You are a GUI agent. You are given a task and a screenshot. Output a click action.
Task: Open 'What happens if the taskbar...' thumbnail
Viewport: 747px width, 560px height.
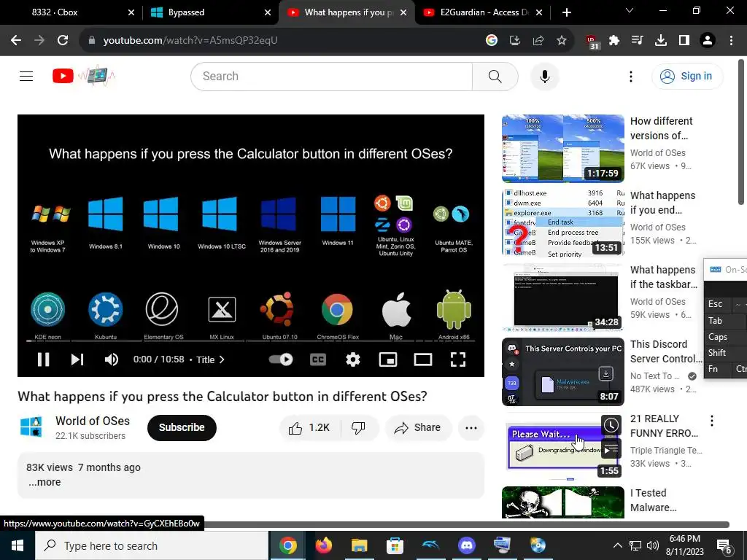point(562,297)
